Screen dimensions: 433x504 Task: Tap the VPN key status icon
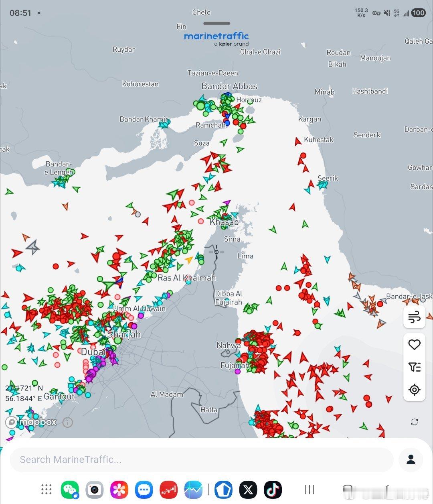click(x=376, y=13)
